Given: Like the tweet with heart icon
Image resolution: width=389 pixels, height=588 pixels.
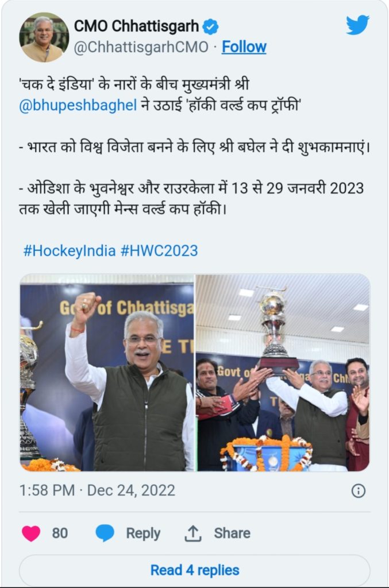Looking at the screenshot, I should pyautogui.click(x=31, y=533).
